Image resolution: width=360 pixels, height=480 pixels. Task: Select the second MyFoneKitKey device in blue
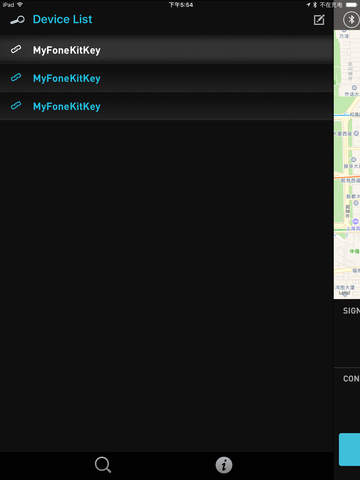[x=167, y=78]
